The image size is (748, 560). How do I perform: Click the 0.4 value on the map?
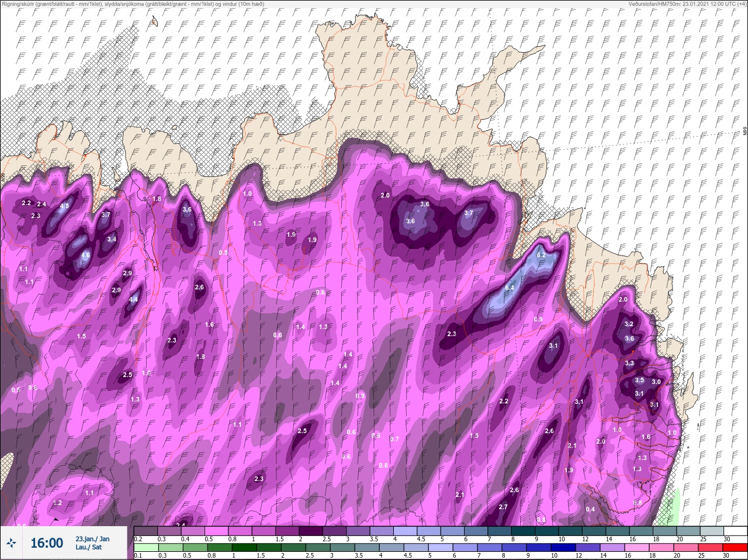(590, 509)
